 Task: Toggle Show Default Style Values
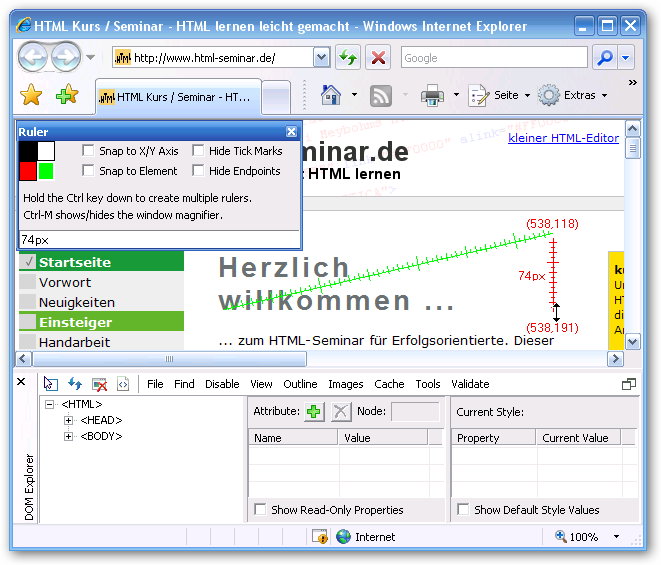click(x=463, y=509)
